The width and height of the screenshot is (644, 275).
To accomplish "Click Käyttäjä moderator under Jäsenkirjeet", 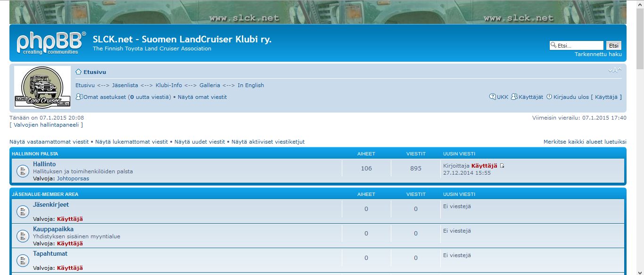I will click(x=70, y=219).
